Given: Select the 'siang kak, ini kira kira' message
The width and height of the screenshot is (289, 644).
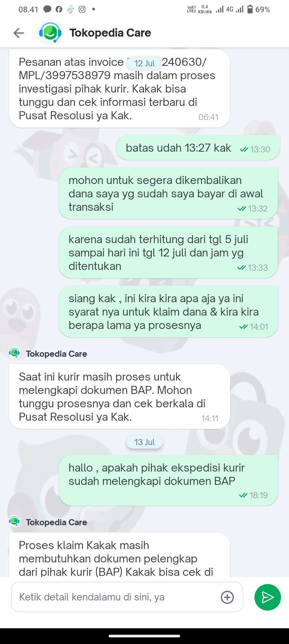Looking at the screenshot, I should [168, 312].
